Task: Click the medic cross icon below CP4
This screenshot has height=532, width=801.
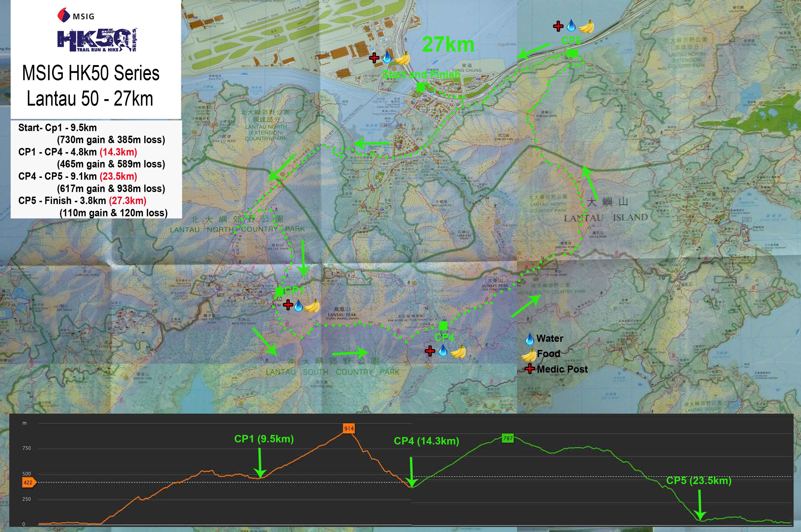Action: coord(430,351)
